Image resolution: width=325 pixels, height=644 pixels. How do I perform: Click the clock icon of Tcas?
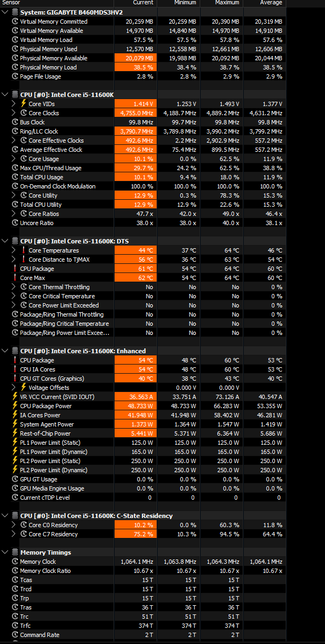click(x=15, y=580)
